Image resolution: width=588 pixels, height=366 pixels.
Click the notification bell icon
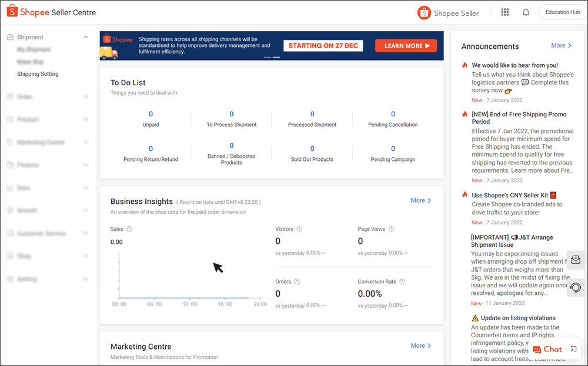click(526, 12)
